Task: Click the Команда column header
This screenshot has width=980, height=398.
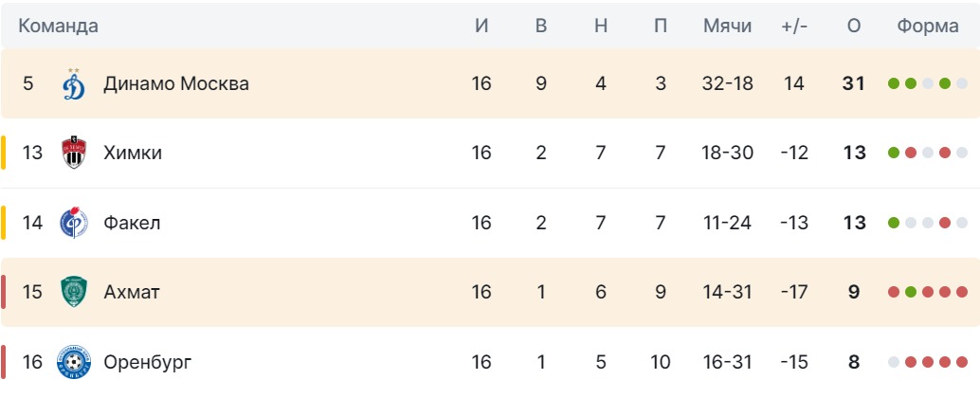Action: (59, 27)
